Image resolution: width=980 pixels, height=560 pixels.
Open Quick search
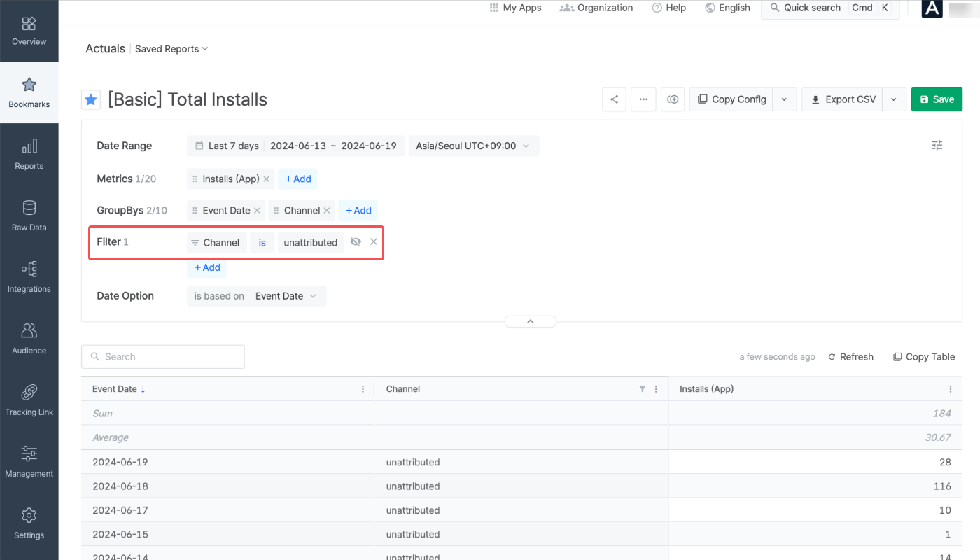point(830,8)
